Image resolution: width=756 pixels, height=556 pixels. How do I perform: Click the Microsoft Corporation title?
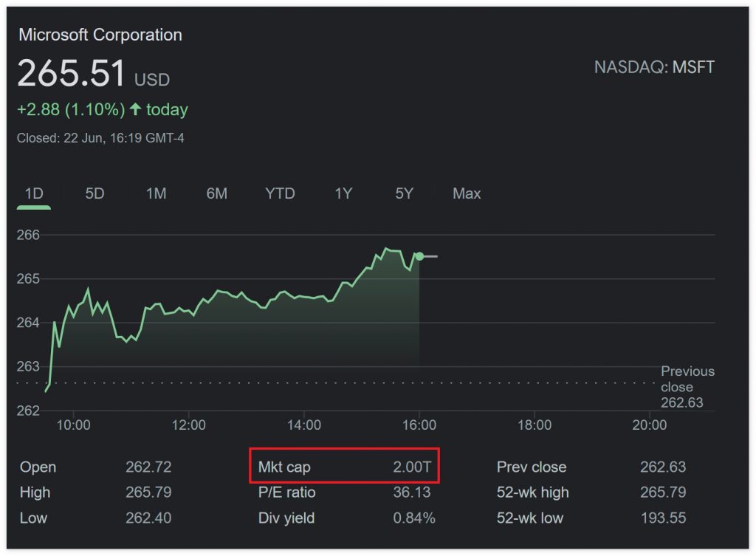click(100, 35)
